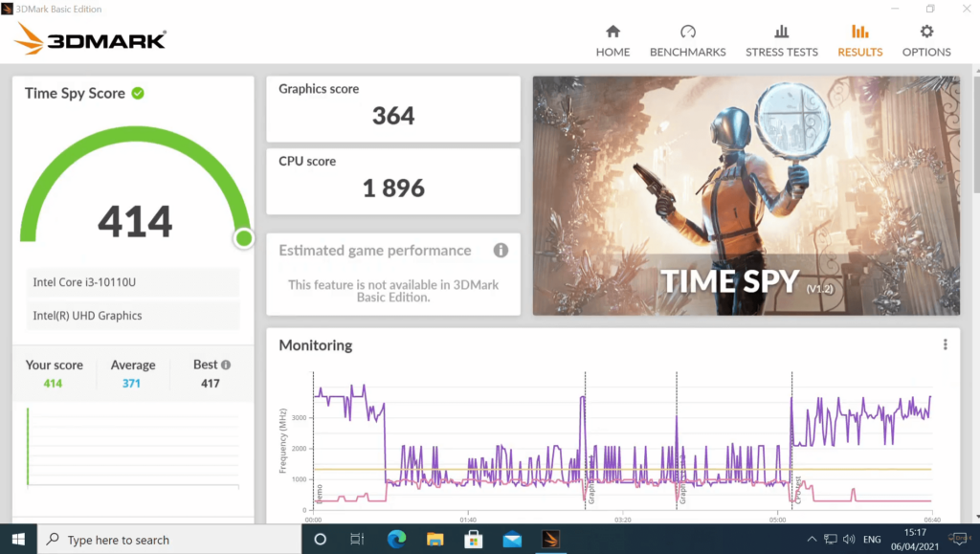The image size is (980, 554).
Task: Open Microsoft Store from taskbar
Action: (473, 539)
